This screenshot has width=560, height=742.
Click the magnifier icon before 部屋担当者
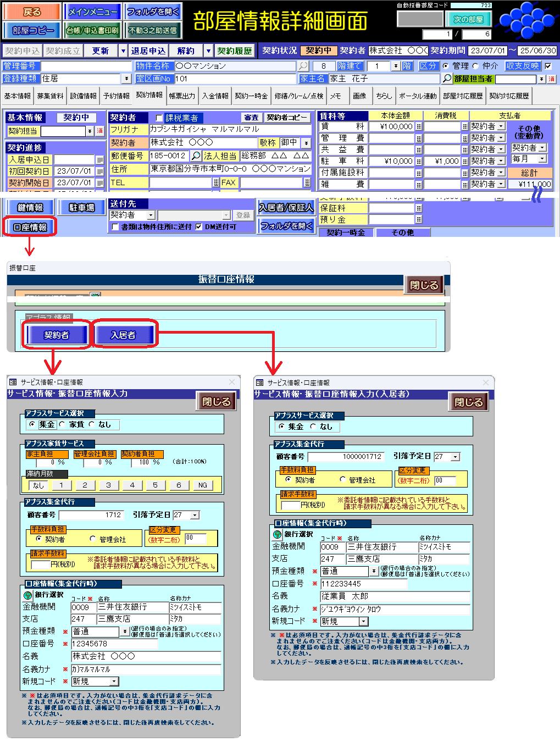447,79
